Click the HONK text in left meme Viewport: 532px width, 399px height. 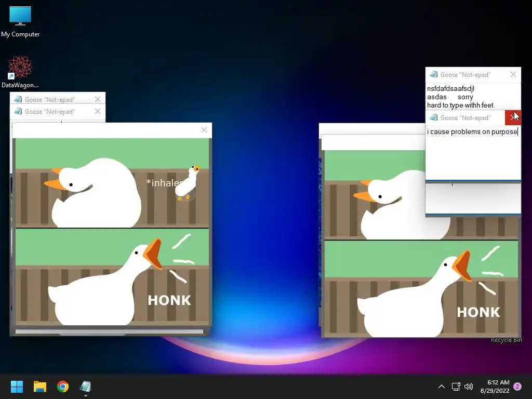[x=169, y=300]
